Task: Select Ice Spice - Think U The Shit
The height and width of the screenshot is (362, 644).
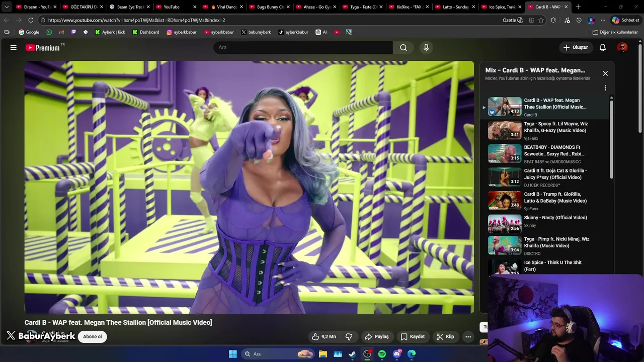Action: (x=548, y=267)
